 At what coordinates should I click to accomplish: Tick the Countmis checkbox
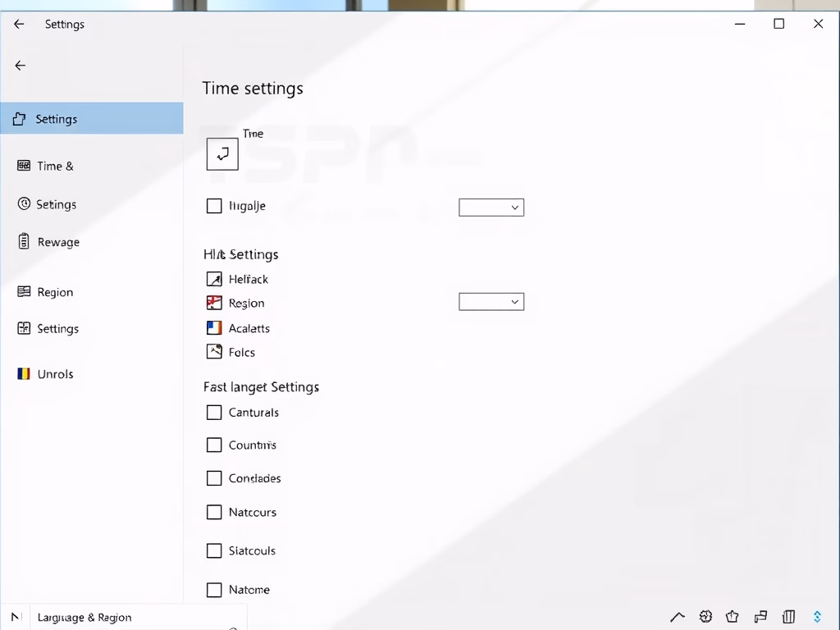pyautogui.click(x=214, y=445)
